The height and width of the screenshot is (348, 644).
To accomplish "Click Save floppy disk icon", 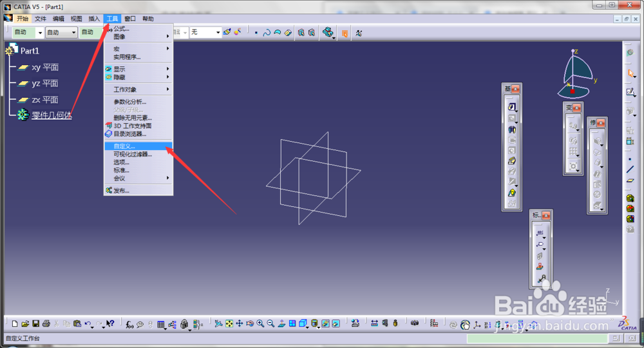I will click(35, 324).
